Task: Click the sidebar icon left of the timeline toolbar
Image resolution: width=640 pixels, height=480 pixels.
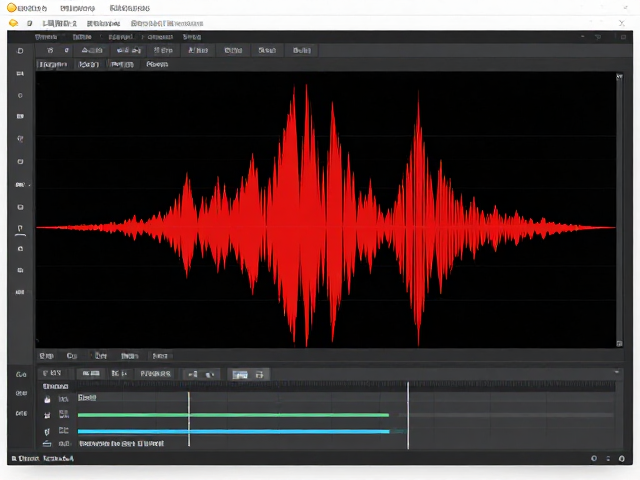Action: 21,374
